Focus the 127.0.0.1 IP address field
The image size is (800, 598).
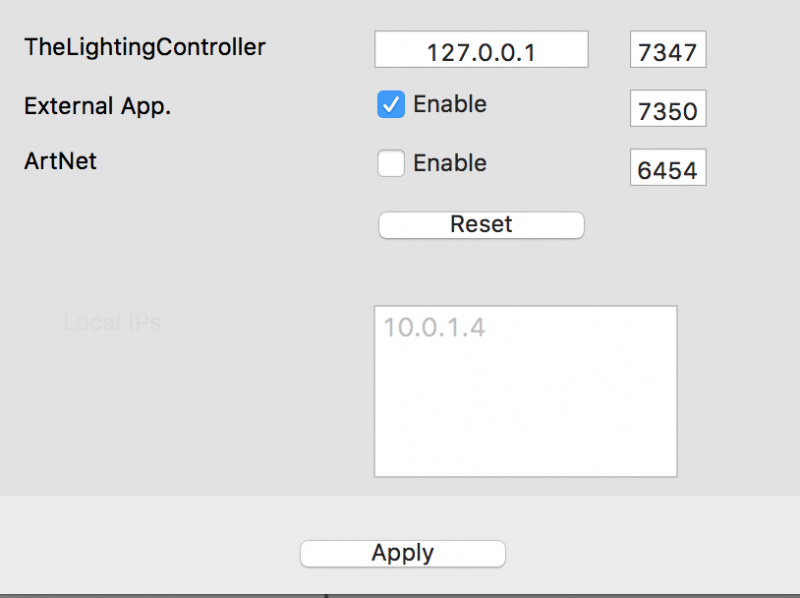[481, 49]
